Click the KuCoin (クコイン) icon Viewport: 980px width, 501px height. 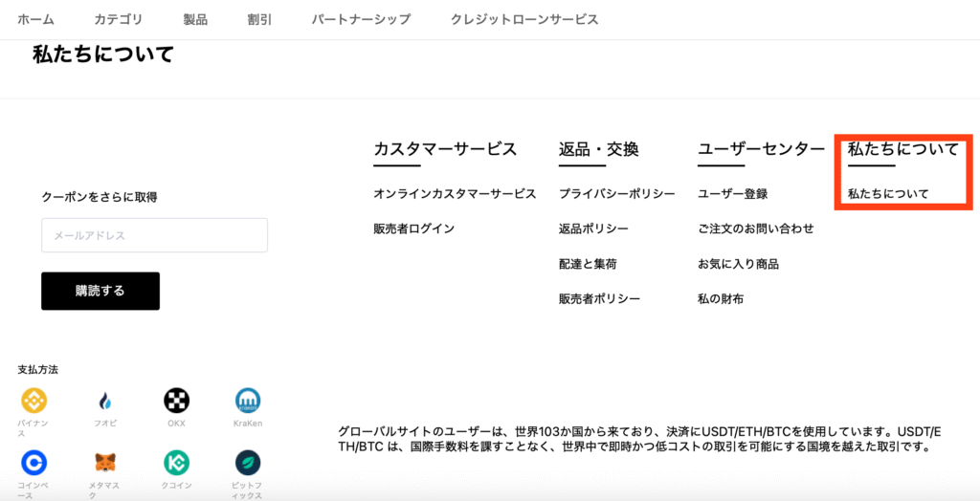click(x=177, y=462)
